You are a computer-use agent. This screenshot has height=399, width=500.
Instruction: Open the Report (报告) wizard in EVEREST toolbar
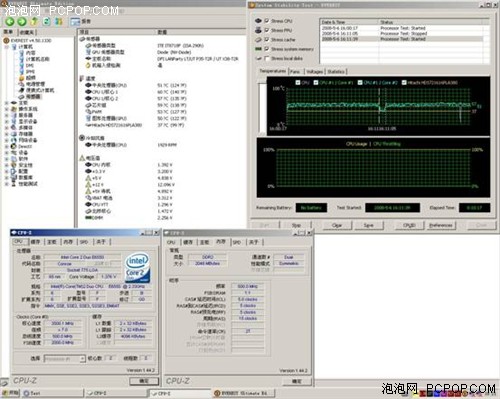click(80, 22)
